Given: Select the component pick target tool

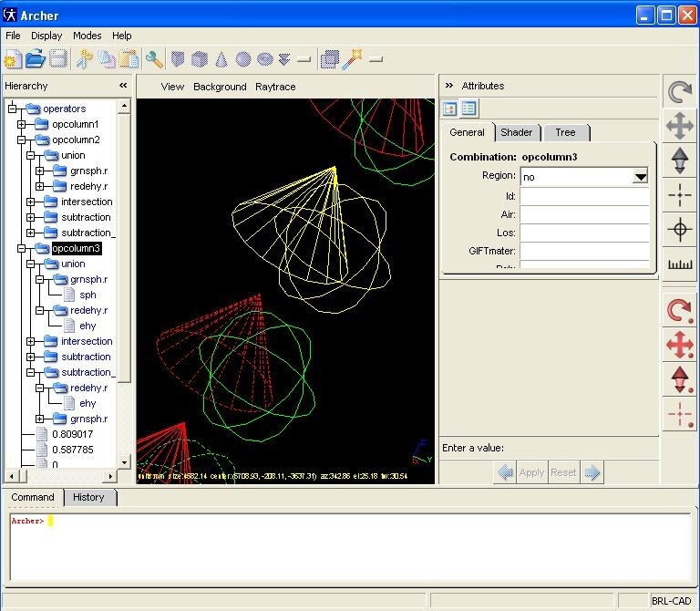Looking at the screenshot, I should (x=679, y=229).
